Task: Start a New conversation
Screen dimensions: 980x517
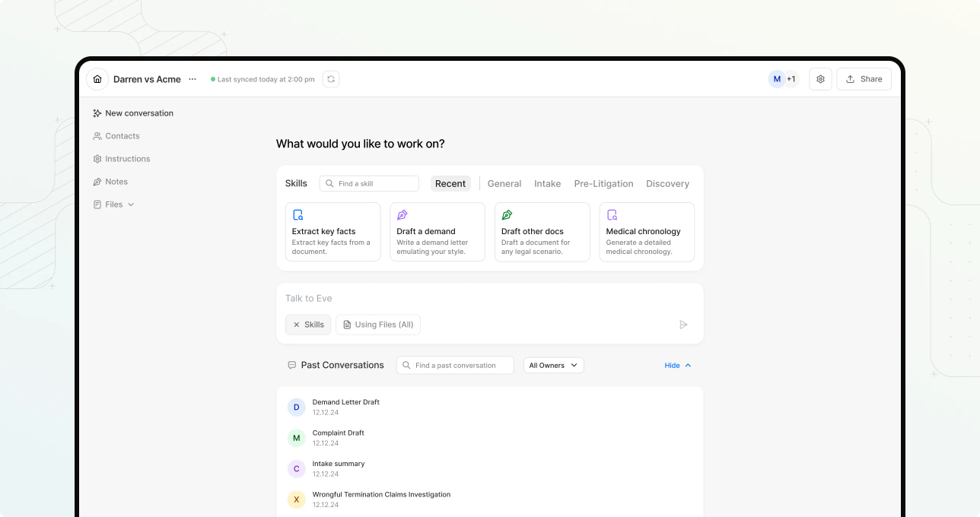Action: (133, 113)
